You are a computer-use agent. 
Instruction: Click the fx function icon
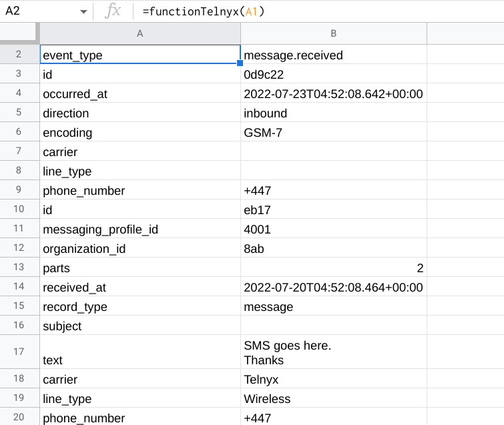114,11
